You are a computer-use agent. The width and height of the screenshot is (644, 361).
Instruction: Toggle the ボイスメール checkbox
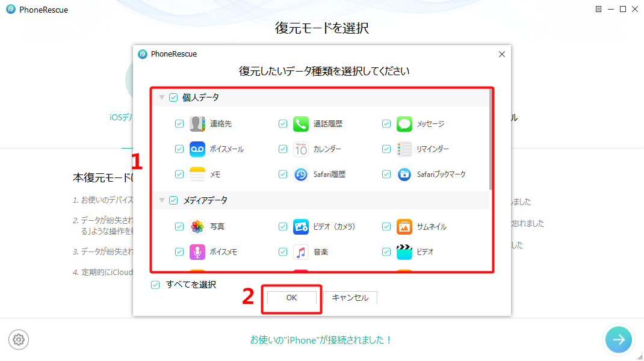(x=179, y=149)
